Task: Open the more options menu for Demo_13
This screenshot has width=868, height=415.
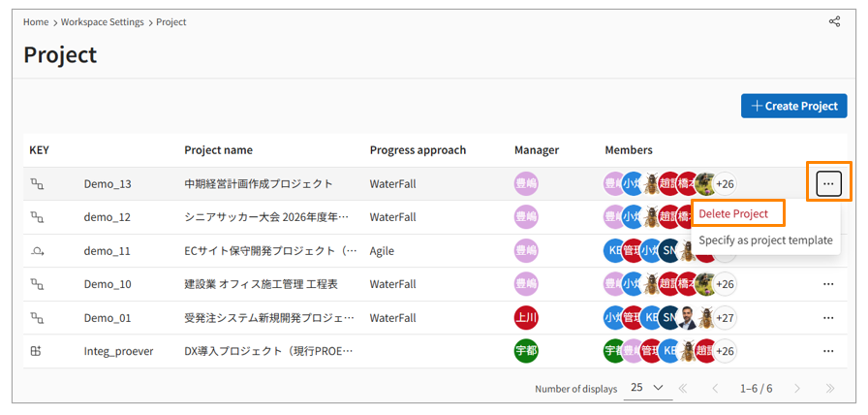Action: [x=827, y=183]
